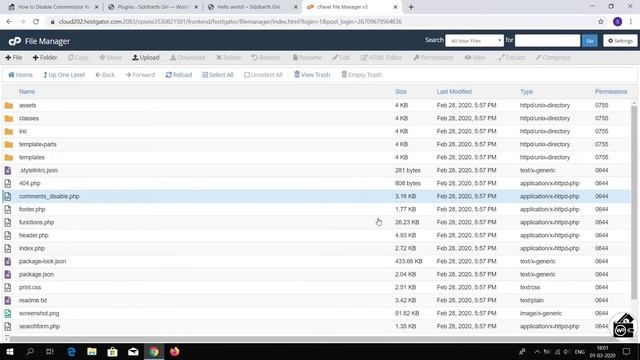This screenshot has height=360, width=640.
Task: Select the .stylelintrc.json file
Action: pyautogui.click(x=38, y=170)
